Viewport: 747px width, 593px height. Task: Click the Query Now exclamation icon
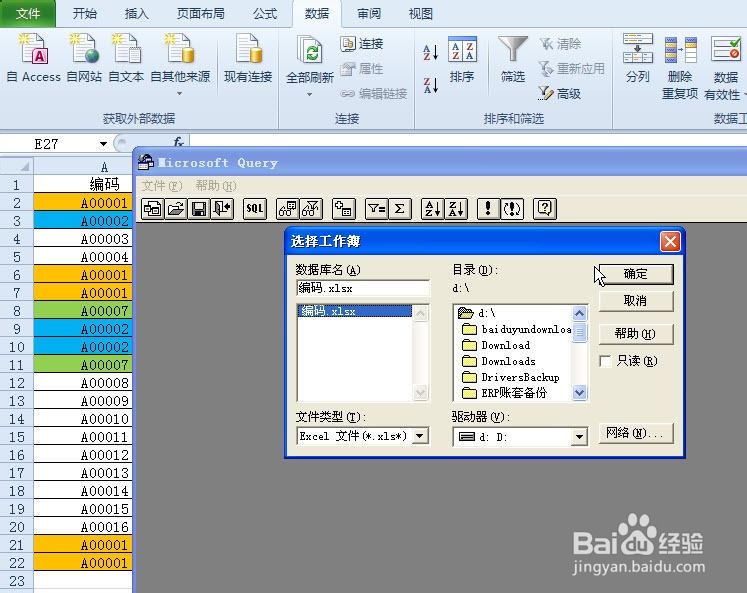pyautogui.click(x=488, y=209)
